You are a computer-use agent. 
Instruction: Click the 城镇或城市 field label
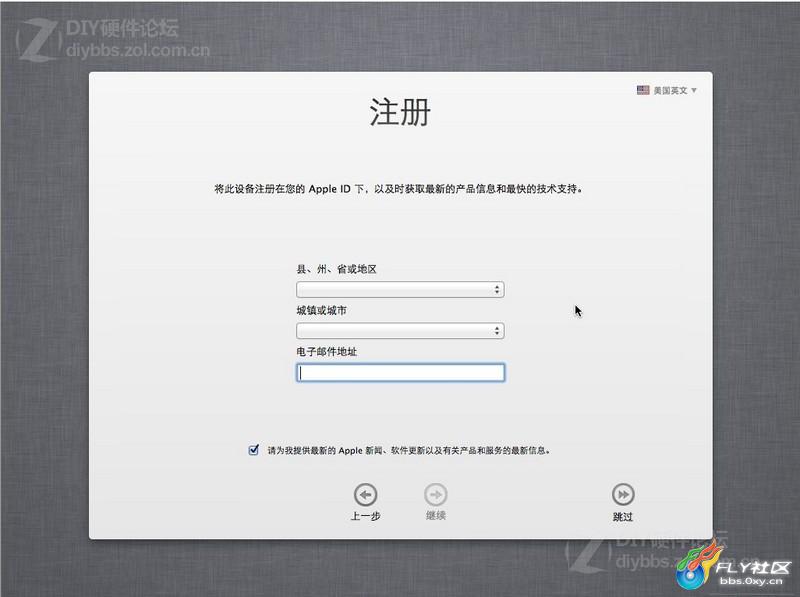click(x=321, y=310)
